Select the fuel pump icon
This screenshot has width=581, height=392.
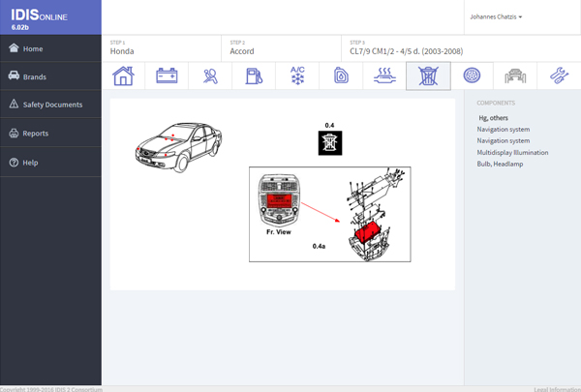click(x=254, y=75)
